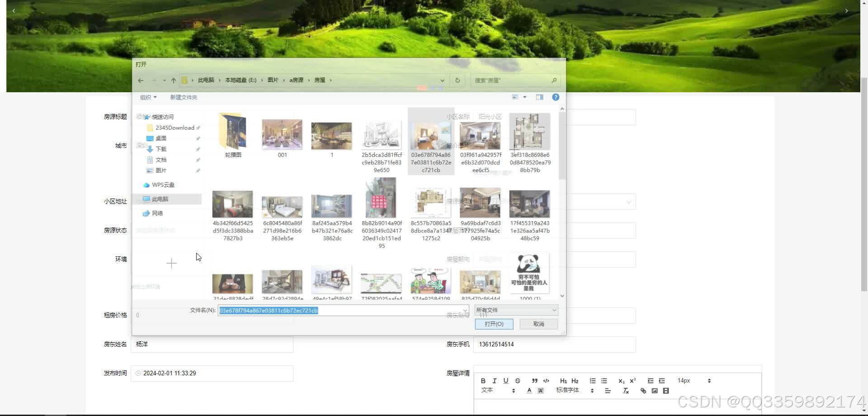Open the text background color picker
Image resolution: width=868 pixels, height=416 pixels.
coord(541,391)
